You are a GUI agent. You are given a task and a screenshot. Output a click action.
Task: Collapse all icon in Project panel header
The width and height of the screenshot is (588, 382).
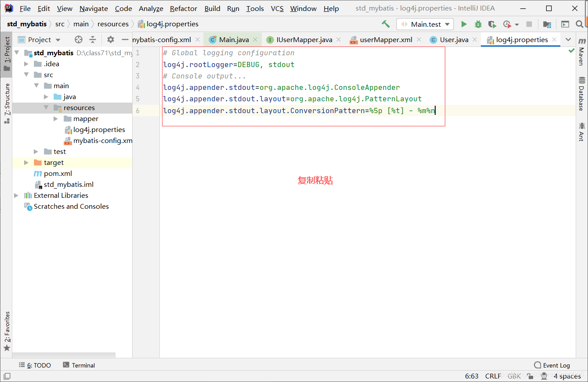click(93, 39)
